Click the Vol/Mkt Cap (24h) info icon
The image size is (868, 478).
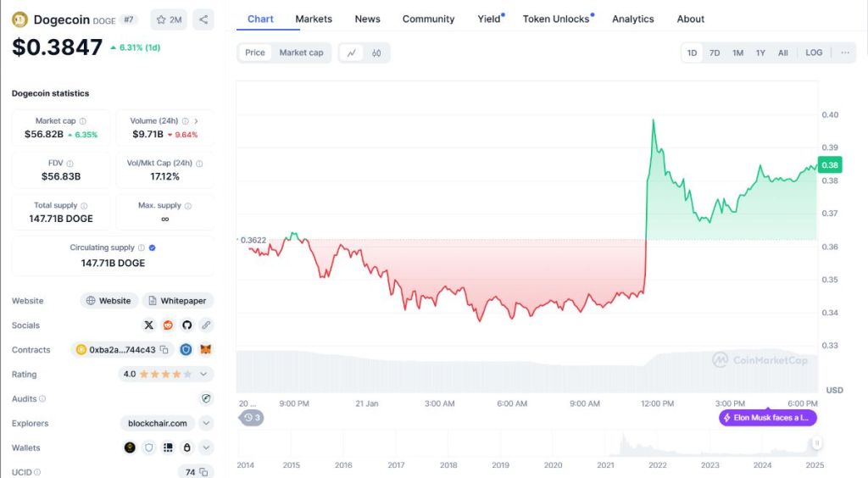tap(199, 164)
